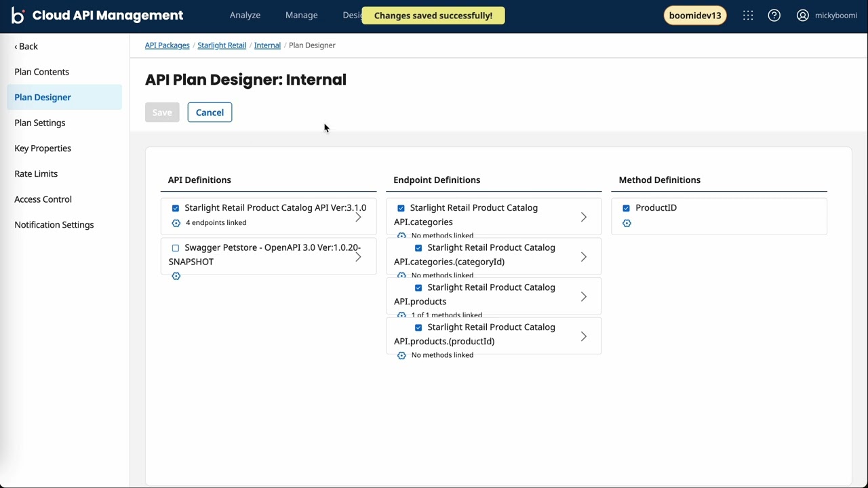868x488 pixels.
Task: Click 'API Definitions' column heading
Action: (x=199, y=180)
